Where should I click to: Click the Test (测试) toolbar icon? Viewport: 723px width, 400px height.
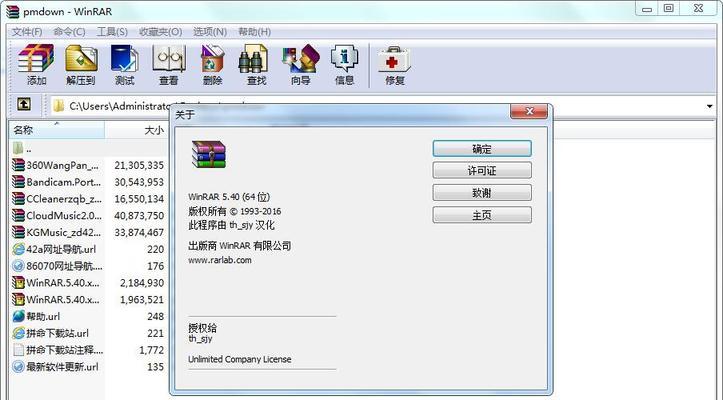click(124, 59)
